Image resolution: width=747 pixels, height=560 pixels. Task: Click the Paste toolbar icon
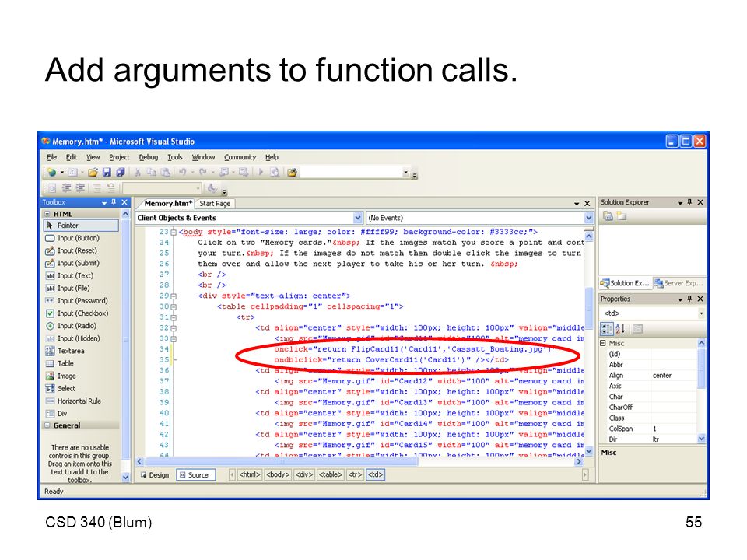[x=165, y=173]
